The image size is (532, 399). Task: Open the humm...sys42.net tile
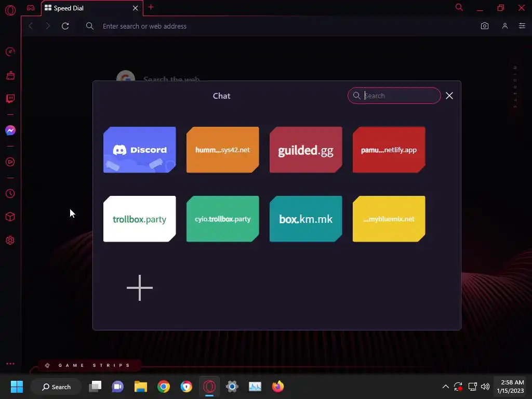click(222, 150)
